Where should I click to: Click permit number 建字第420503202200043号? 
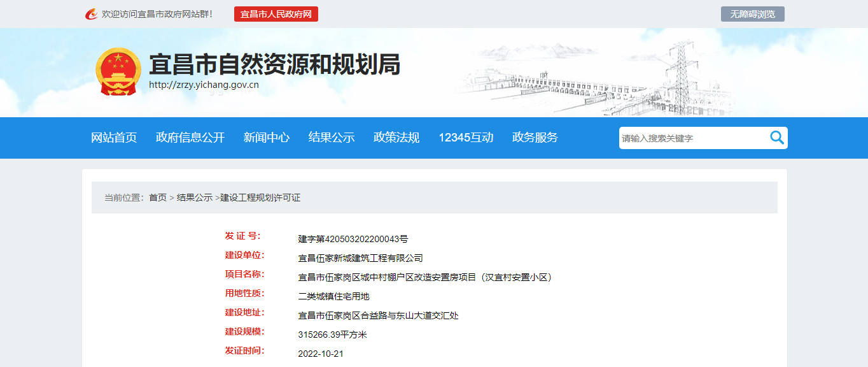point(353,239)
